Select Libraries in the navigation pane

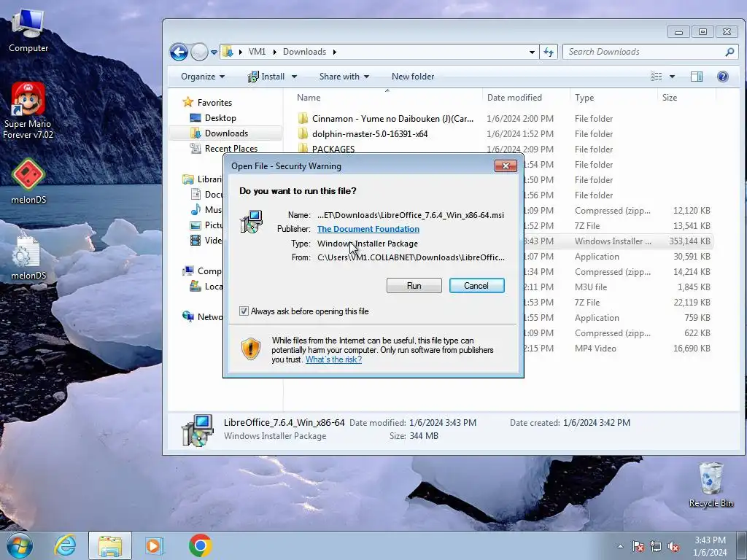pyautogui.click(x=202, y=179)
